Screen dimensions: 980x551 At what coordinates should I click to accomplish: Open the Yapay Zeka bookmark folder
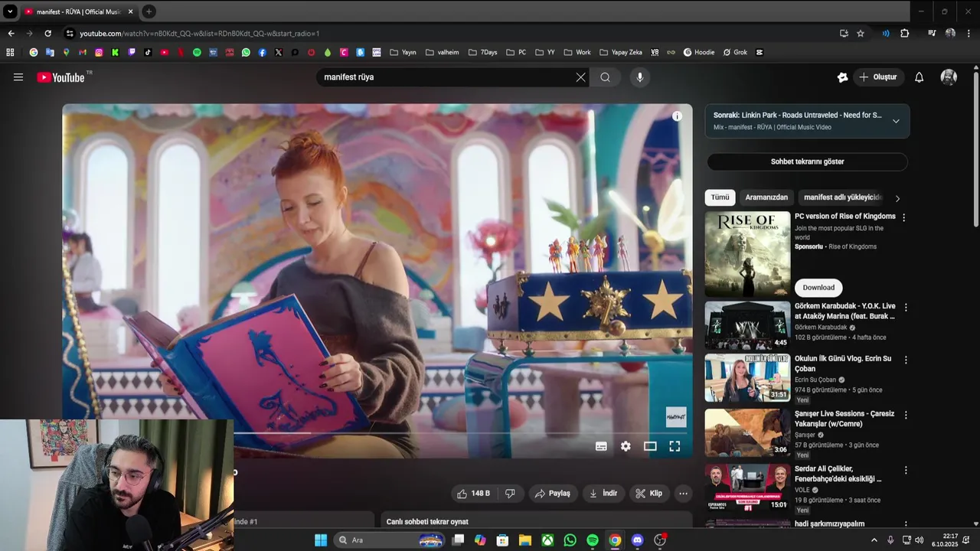[620, 53]
